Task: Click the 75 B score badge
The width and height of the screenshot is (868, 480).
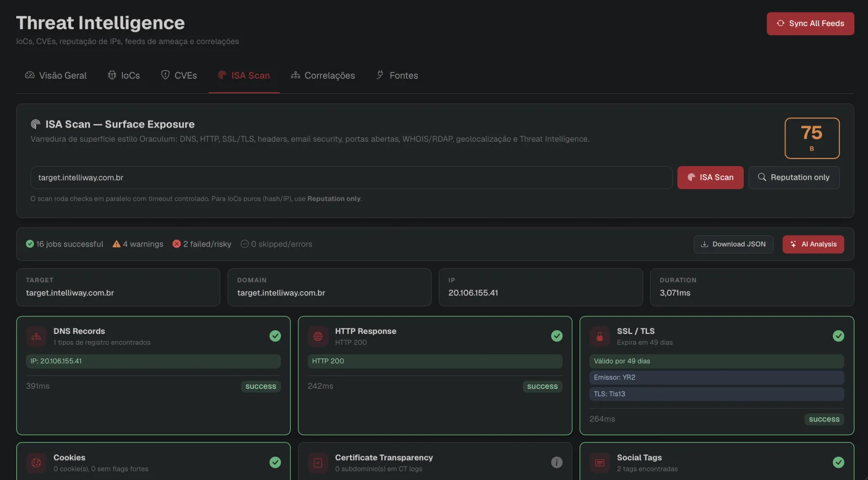Action: point(812,138)
